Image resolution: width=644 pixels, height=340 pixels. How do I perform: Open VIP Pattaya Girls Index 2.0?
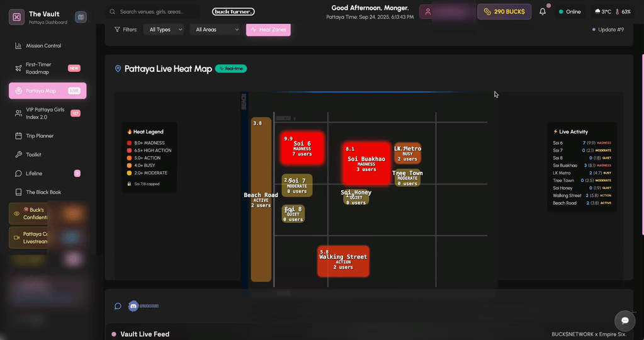pos(48,113)
